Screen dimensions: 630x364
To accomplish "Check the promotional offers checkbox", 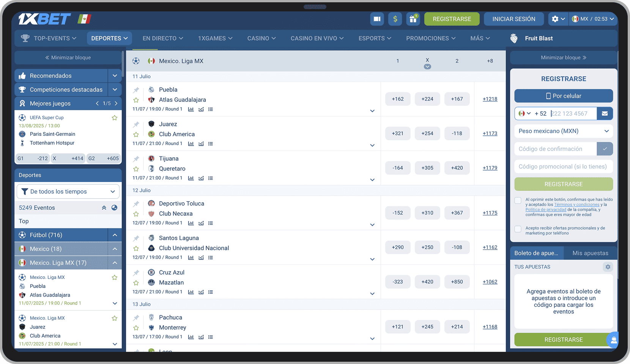I will pos(518,229).
